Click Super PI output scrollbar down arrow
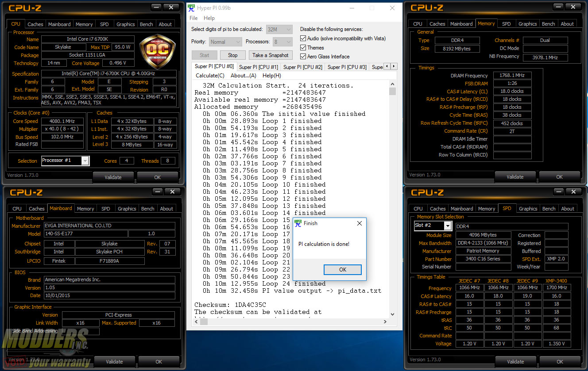Viewport: 588px width, 371px height. click(392, 314)
